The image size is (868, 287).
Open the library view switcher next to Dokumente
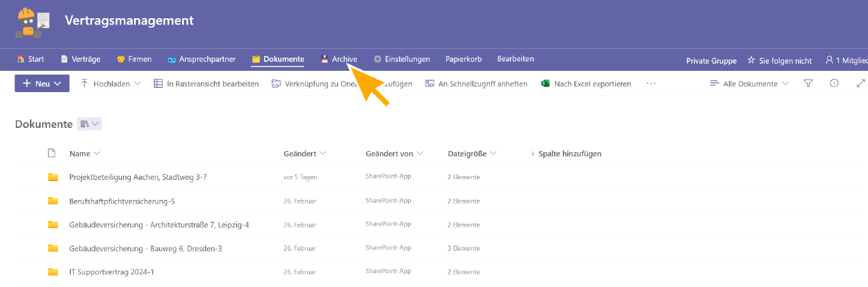point(89,124)
